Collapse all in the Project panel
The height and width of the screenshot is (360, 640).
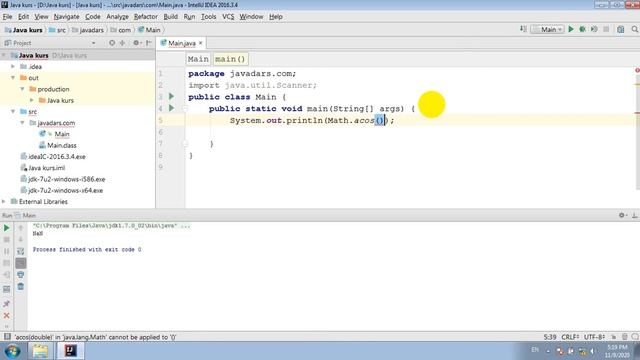click(x=122, y=43)
